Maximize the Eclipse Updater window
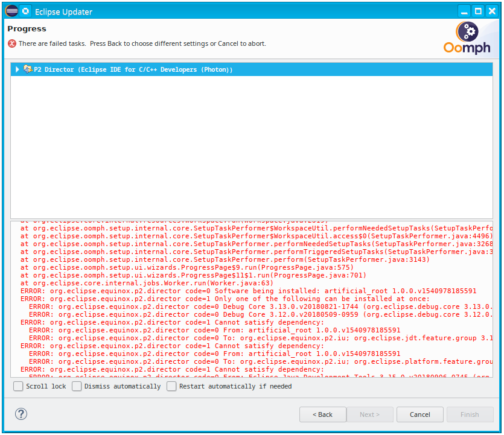 click(478, 11)
